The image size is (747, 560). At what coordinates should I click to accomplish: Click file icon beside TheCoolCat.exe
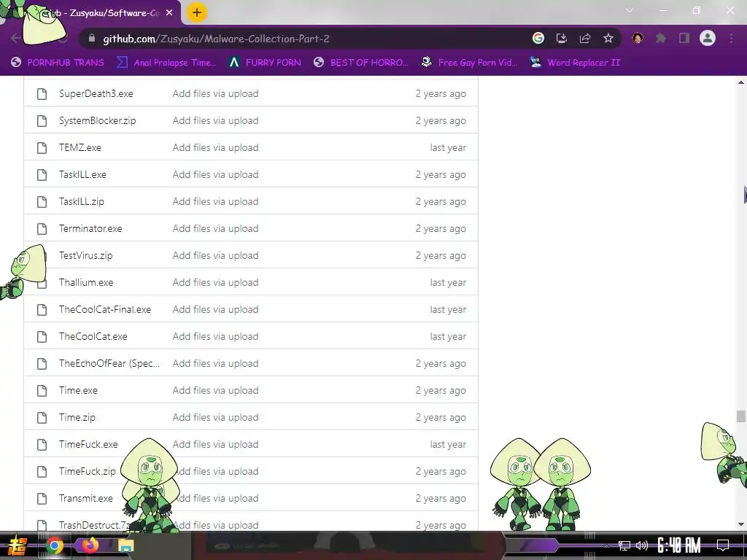[x=42, y=337]
